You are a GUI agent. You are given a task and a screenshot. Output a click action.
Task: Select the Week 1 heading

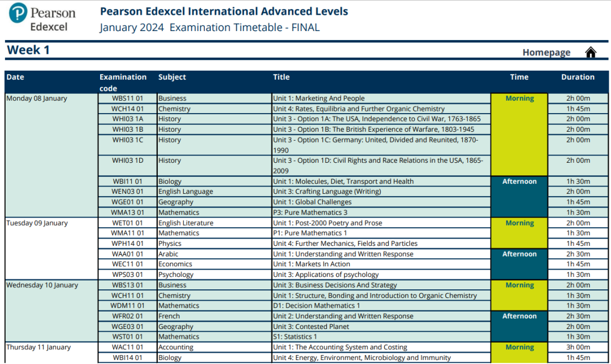(28, 50)
